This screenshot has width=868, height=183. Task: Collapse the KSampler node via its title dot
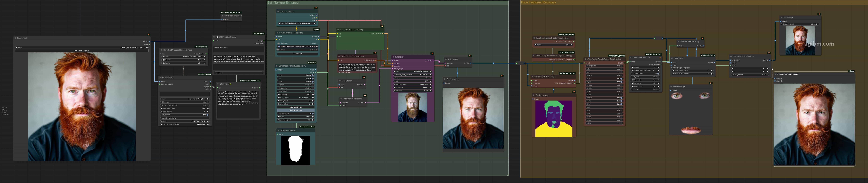[393, 57]
